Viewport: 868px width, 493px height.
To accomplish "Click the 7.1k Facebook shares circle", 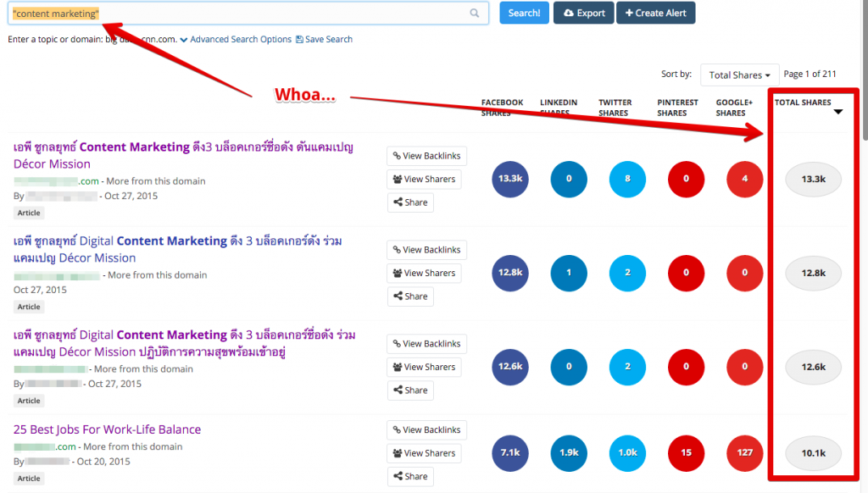I will click(509, 453).
